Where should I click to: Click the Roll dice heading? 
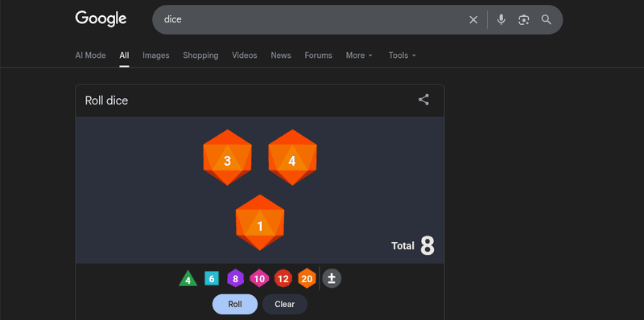pos(106,101)
